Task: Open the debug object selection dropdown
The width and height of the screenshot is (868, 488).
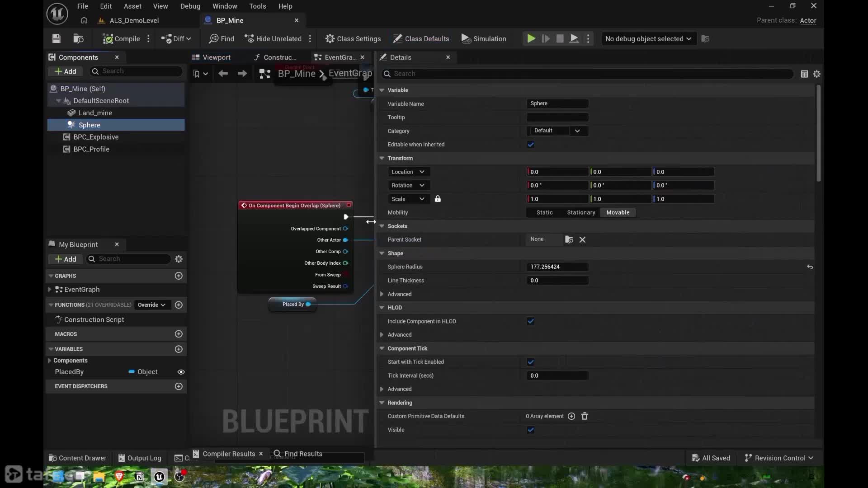Action: (648, 39)
